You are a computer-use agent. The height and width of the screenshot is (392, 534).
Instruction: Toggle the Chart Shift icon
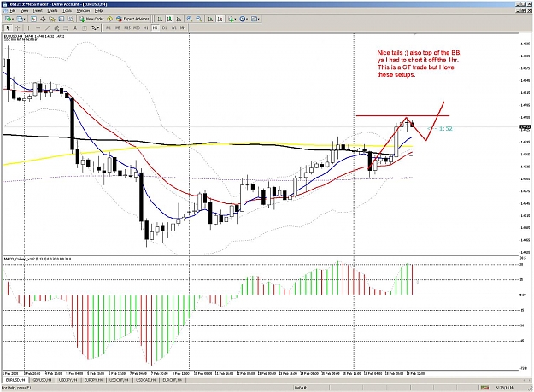click(x=220, y=19)
